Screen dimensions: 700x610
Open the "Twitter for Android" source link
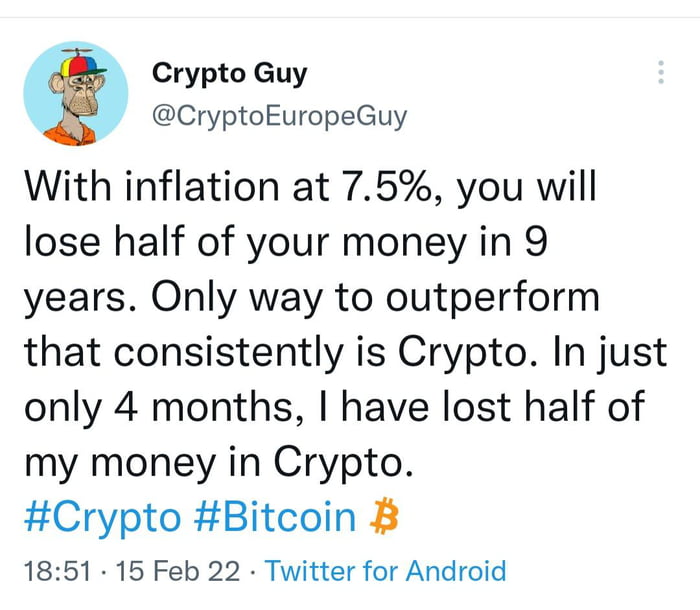click(x=386, y=572)
